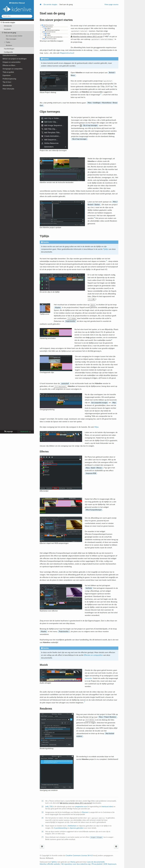Viewport: 145px width, 868px height.
Task: Open Gebruikersinterface sidebar section
Action: pyautogui.click(x=17, y=55)
